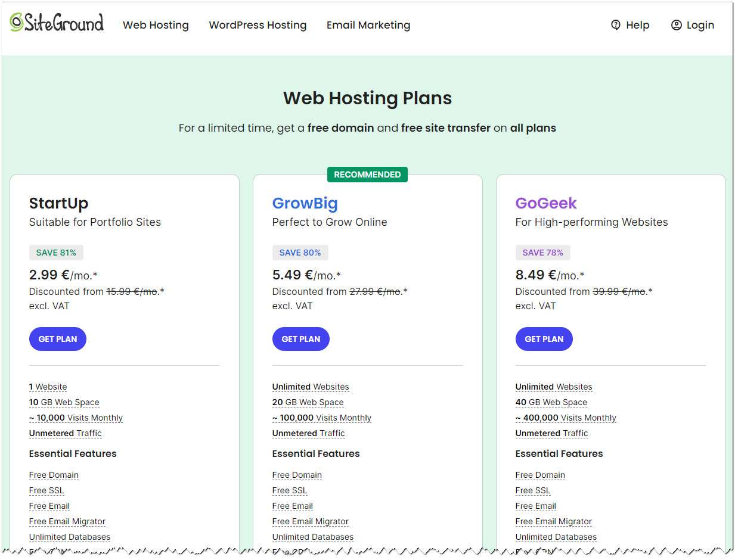The image size is (735, 560).
Task: Click 'Unmetered Traffic' in the StartUp plan
Action: pos(66,433)
